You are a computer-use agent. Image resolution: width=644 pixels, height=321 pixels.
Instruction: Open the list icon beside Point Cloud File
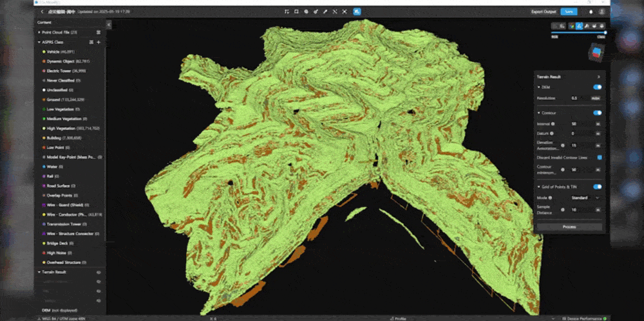click(98, 32)
